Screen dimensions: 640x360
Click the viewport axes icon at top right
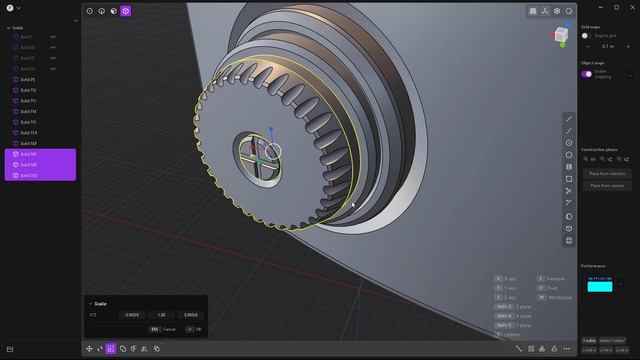(545, 11)
